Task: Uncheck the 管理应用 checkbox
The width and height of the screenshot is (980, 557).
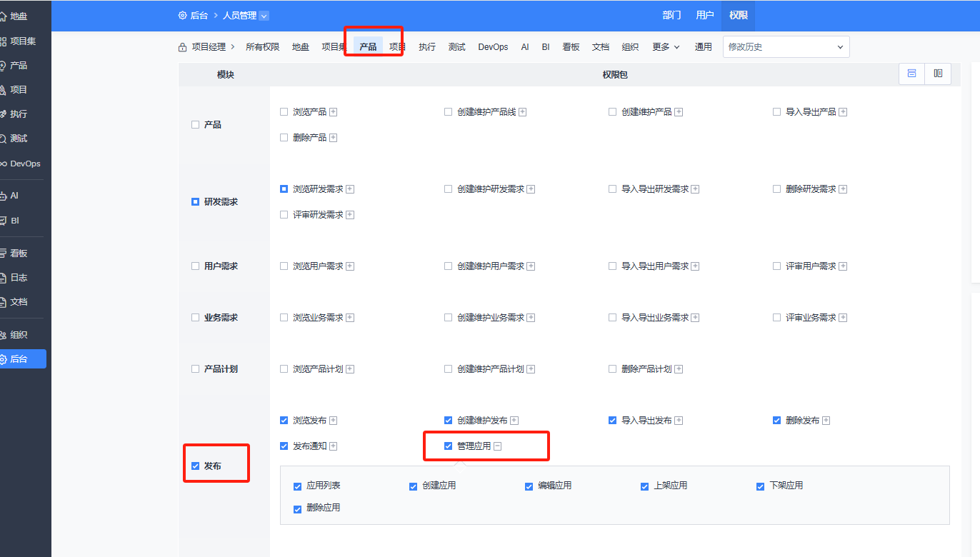Action: pos(448,446)
